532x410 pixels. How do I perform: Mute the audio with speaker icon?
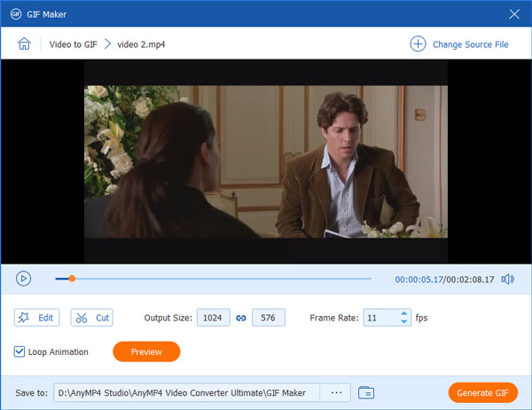pyautogui.click(x=507, y=280)
